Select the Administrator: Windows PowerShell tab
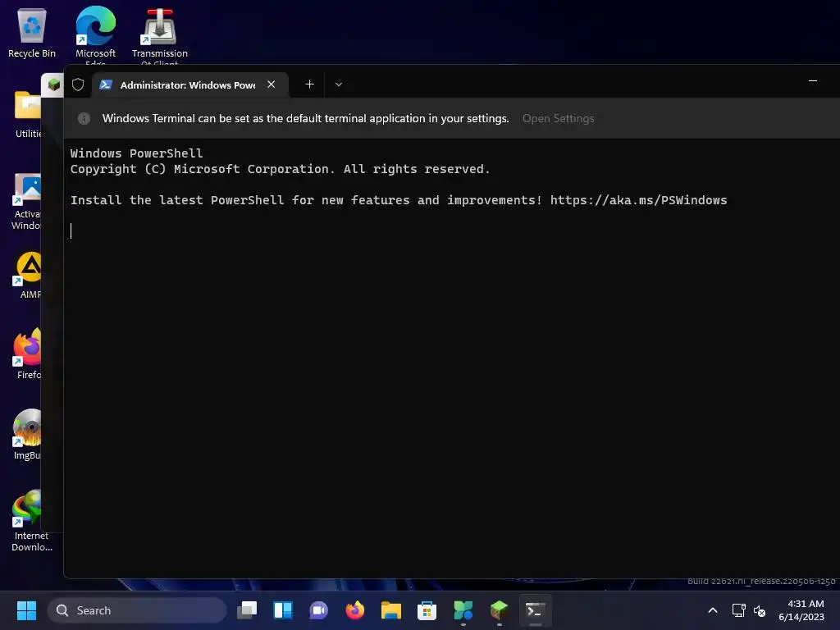The height and width of the screenshot is (630, 840). tap(190, 84)
